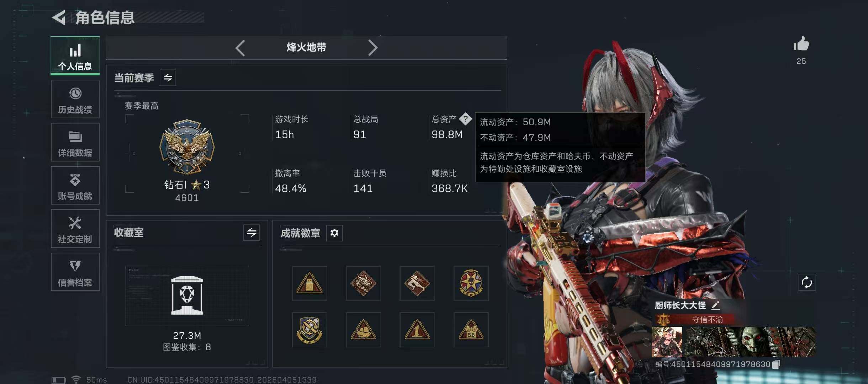Viewport: 868px width, 384px height.
Task: Open the 社交定制 sidebar item
Action: point(75,229)
